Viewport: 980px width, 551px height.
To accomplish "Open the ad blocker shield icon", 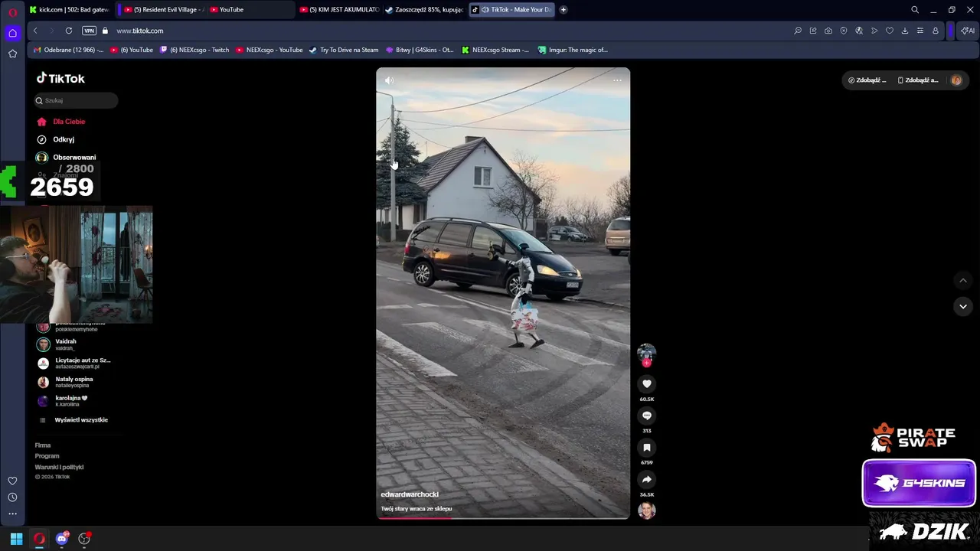I will point(844,31).
